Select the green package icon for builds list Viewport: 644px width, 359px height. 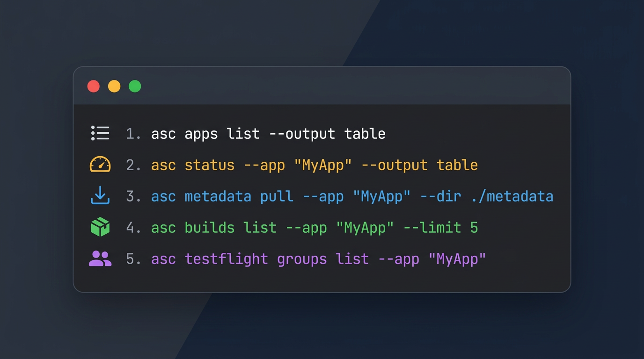click(100, 228)
